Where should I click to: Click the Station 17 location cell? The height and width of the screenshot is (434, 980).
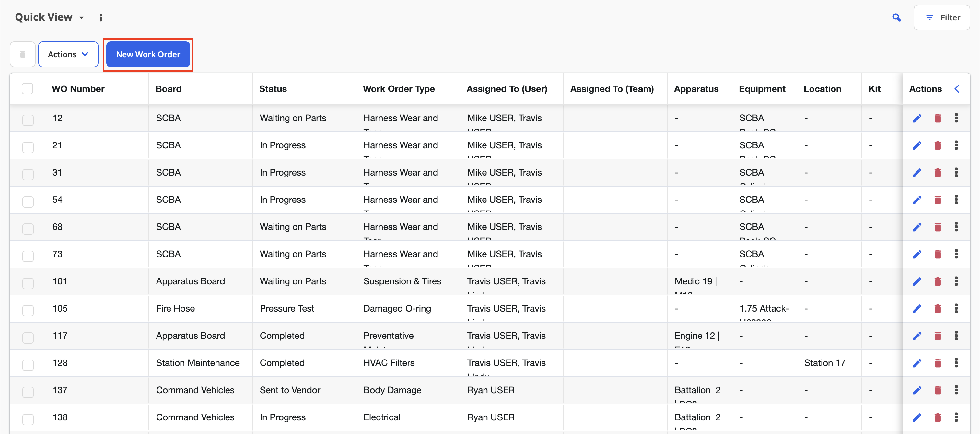(824, 363)
